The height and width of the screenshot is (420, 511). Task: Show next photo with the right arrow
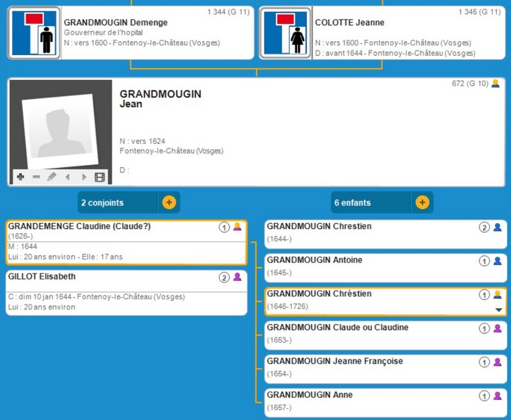tap(84, 177)
